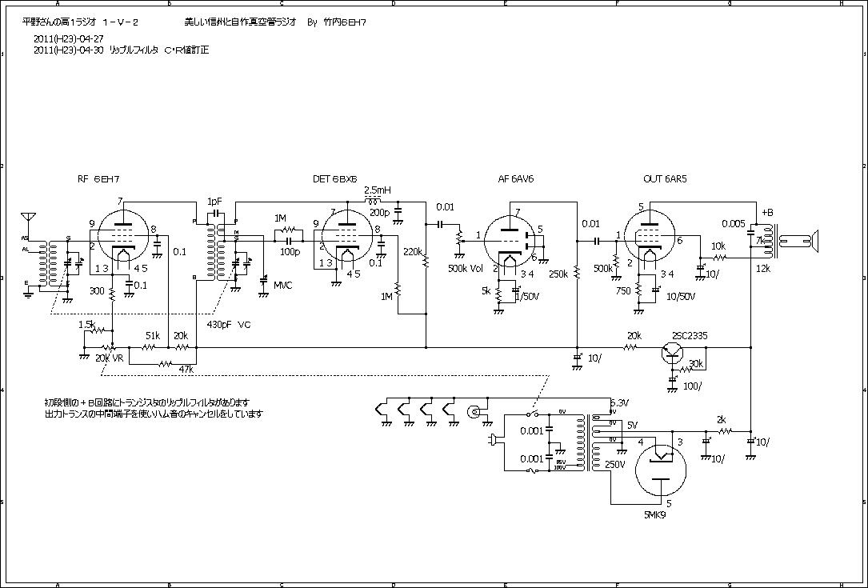868x588 pixels.
Task: Click the 2011(H23)-04-27 date line
Action: tap(69, 38)
